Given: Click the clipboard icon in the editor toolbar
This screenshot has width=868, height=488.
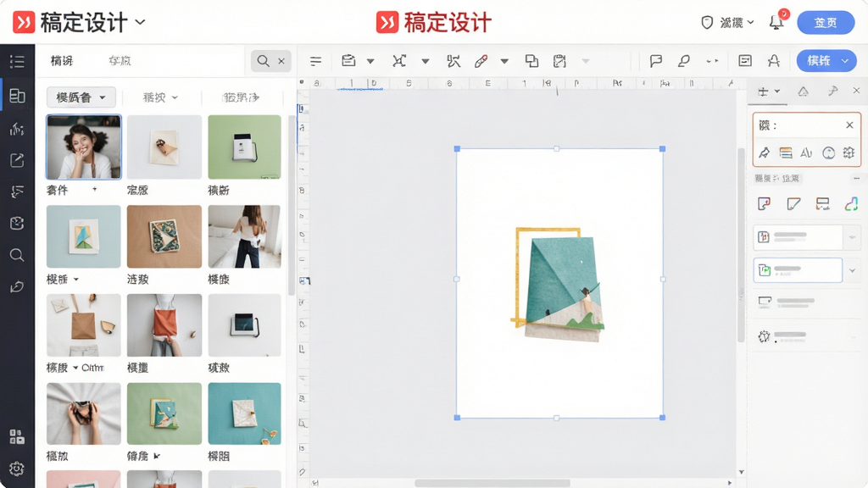Looking at the screenshot, I should [x=348, y=60].
